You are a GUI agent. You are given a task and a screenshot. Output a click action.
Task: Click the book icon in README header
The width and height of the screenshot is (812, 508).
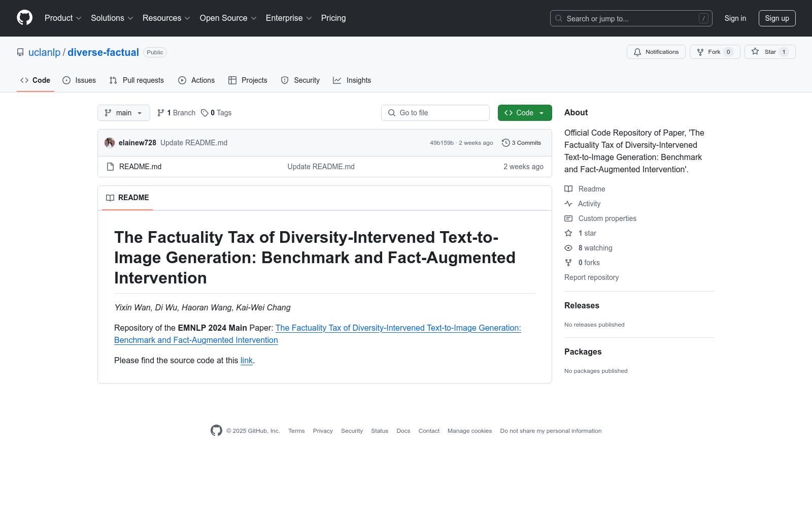(110, 198)
